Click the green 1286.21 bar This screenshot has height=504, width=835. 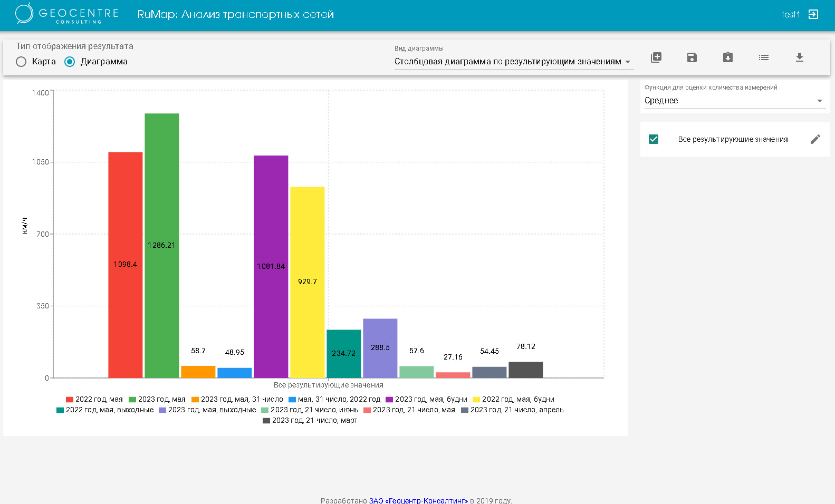point(162,246)
